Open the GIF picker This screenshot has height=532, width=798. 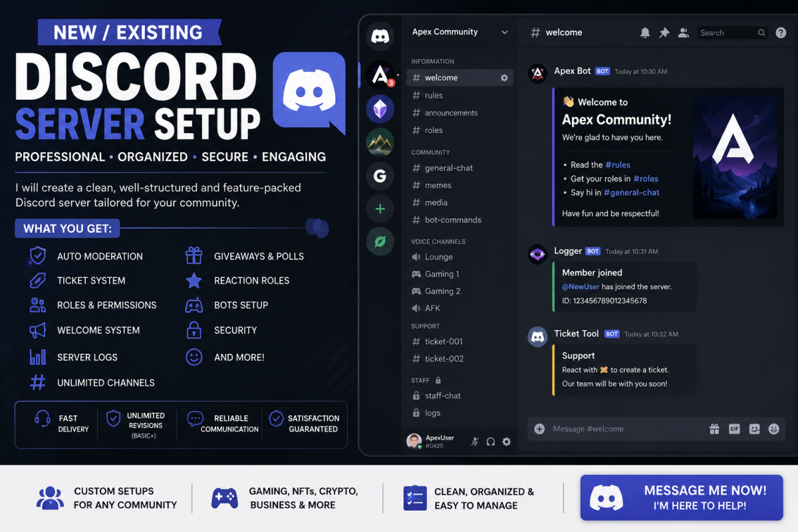(734, 429)
